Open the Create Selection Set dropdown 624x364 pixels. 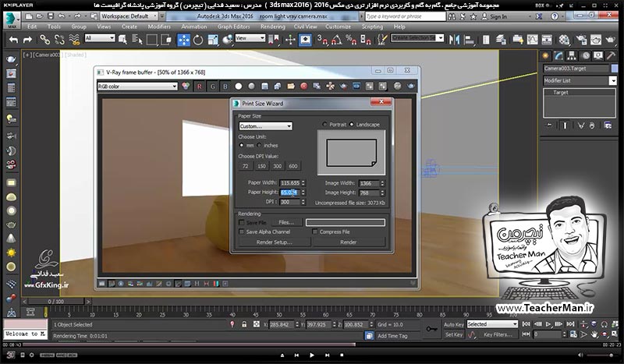(x=417, y=38)
